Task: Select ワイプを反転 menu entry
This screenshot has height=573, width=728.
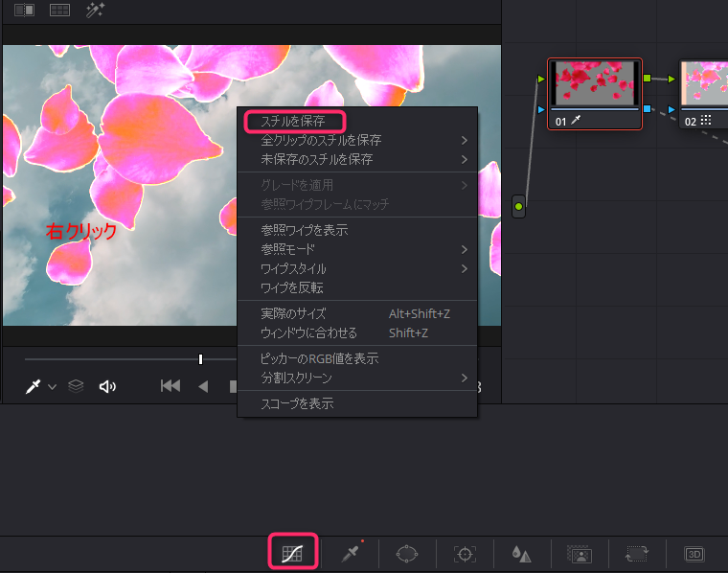Action: pos(357,287)
